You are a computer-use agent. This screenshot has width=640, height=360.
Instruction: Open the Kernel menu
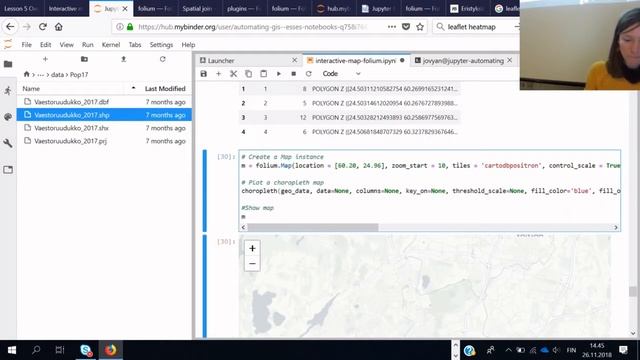point(111,45)
